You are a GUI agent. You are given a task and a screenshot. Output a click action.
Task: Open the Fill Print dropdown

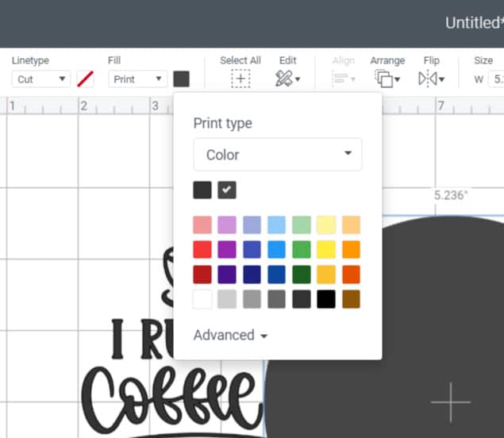point(137,79)
